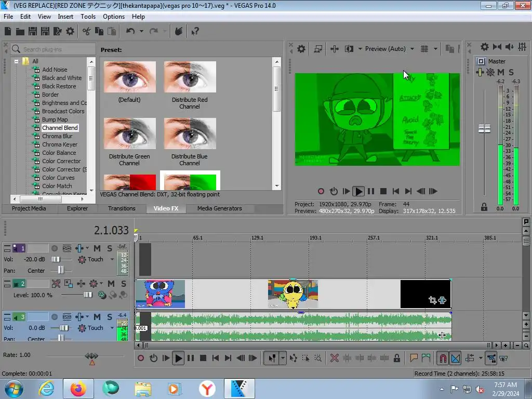Viewport: 532px width, 399px height.
Task: Arm track 3 for record
Action: [x=54, y=317]
